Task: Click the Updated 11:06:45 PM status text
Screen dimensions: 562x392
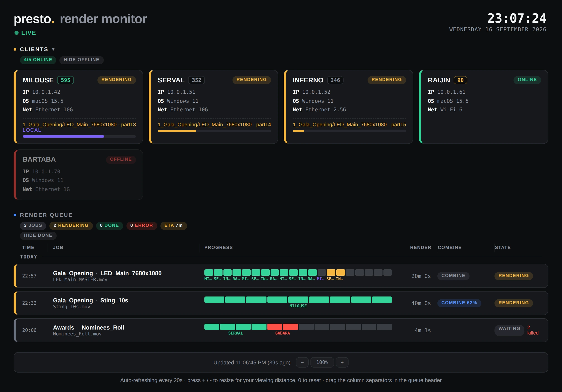Action: [252, 362]
